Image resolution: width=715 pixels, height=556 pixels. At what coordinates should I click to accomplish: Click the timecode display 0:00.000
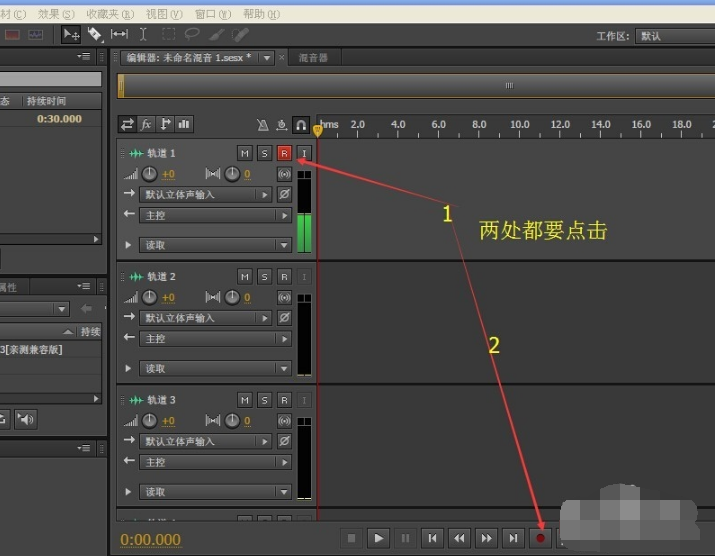pos(151,539)
